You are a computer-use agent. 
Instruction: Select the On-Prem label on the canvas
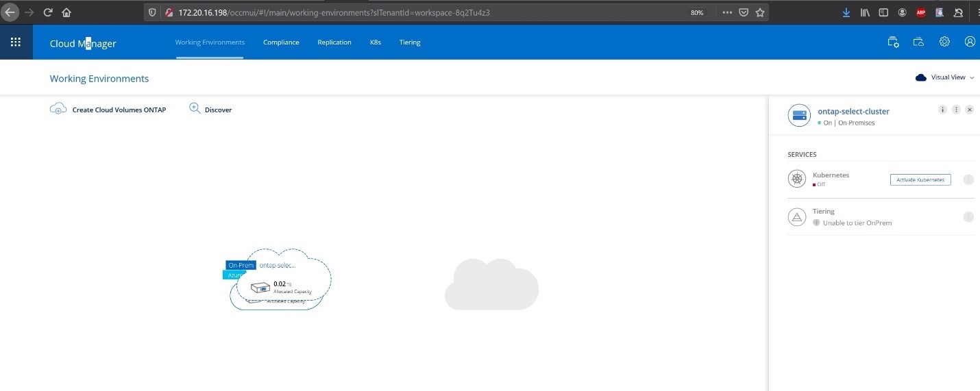(x=241, y=265)
